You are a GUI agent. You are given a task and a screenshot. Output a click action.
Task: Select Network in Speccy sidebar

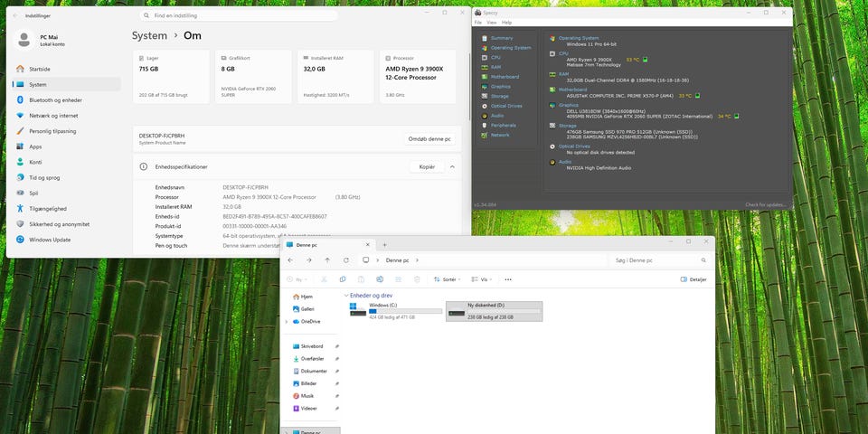[x=500, y=135]
